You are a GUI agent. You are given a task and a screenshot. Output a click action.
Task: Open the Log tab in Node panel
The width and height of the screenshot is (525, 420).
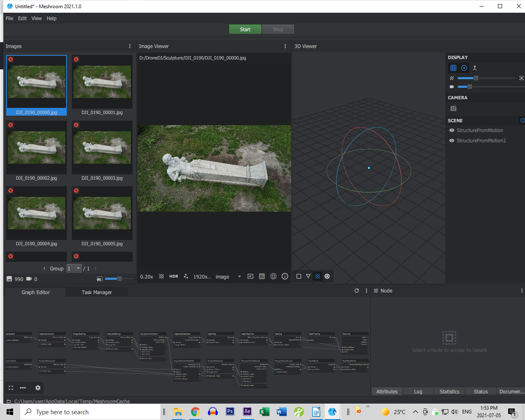click(x=418, y=392)
